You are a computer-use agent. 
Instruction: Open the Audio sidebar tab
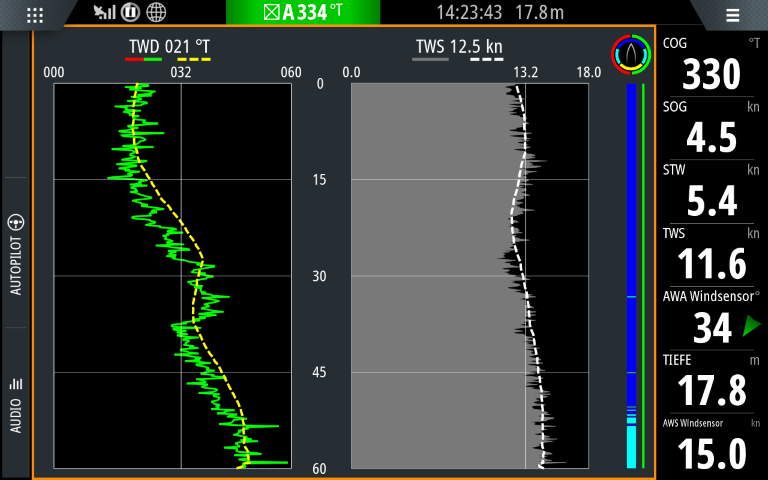point(15,404)
